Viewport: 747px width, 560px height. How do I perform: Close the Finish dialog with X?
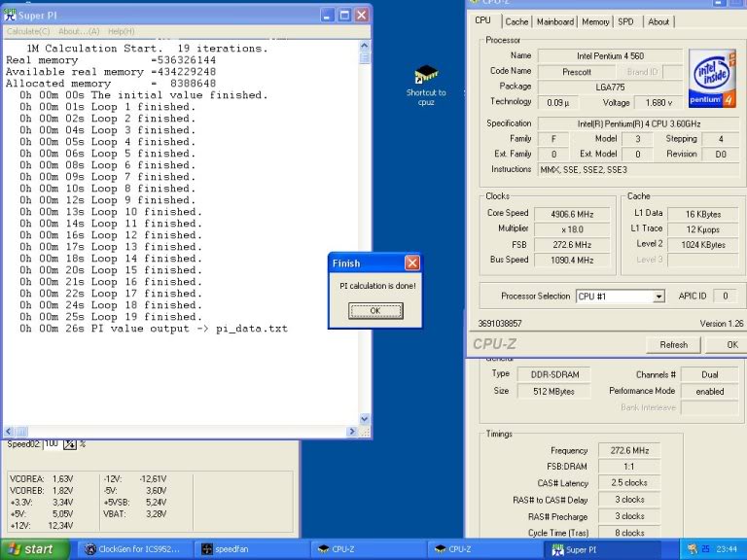pos(412,262)
